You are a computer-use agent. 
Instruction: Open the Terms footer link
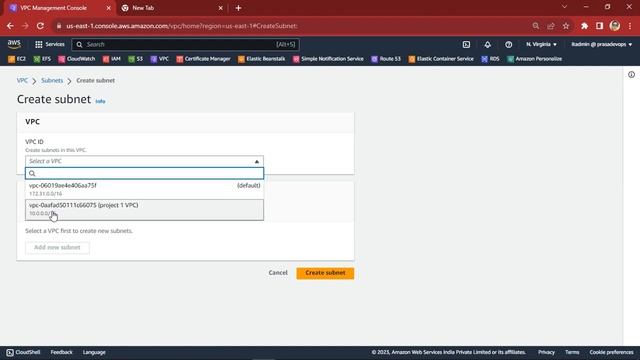click(x=572, y=352)
